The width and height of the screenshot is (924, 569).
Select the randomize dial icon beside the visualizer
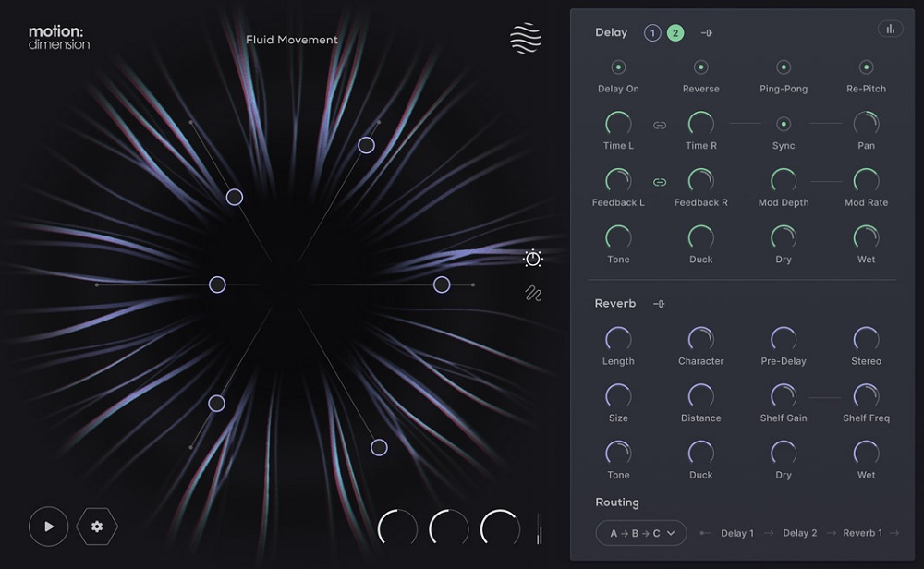pos(533,260)
